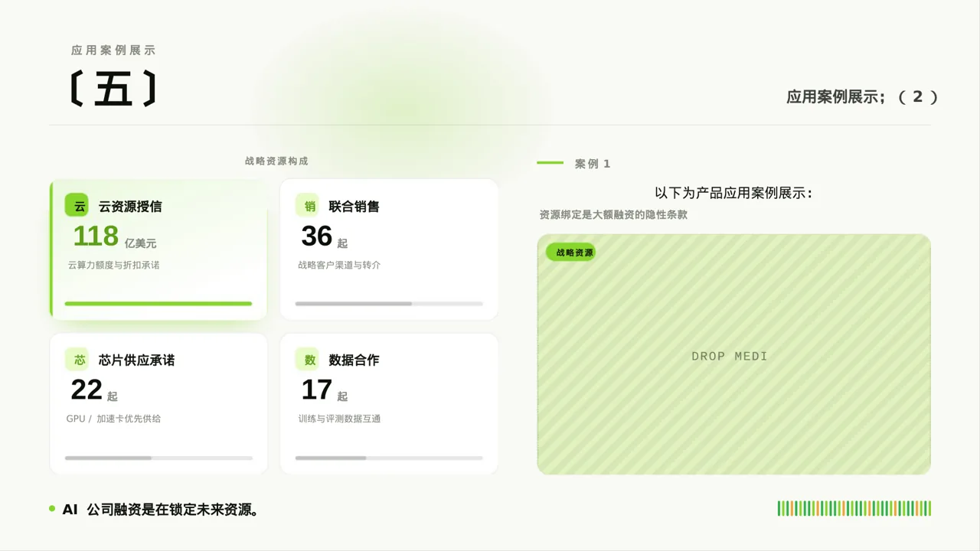Click the colored barcode strip at bottom right
The height and width of the screenshot is (551, 980).
pyautogui.click(x=854, y=508)
